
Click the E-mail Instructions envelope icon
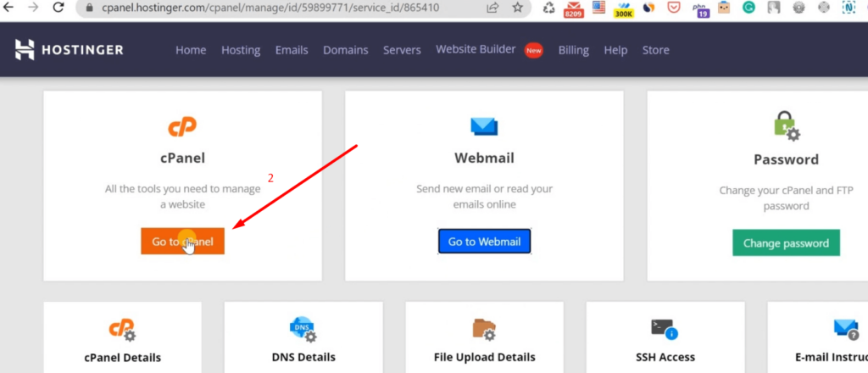click(x=846, y=329)
